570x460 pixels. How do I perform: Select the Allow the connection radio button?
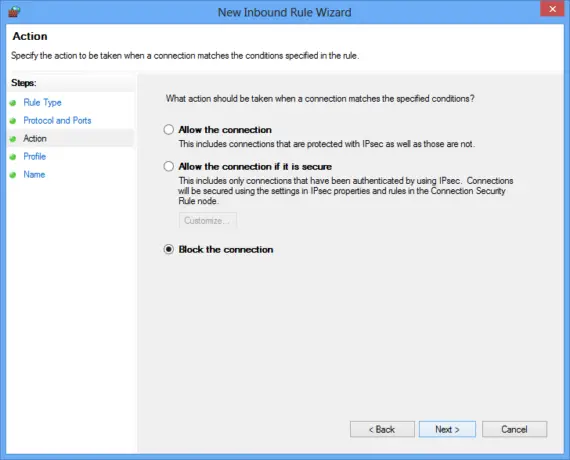pyautogui.click(x=169, y=130)
